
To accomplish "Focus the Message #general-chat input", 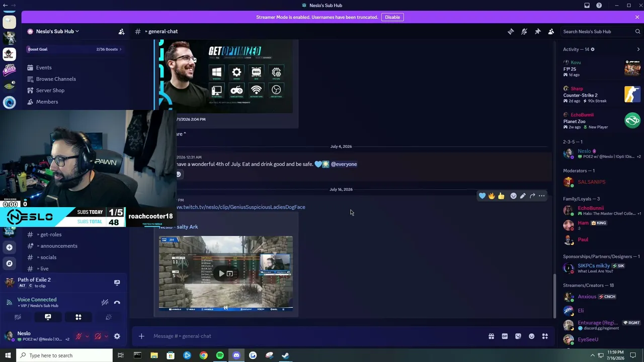I will [x=317, y=336].
